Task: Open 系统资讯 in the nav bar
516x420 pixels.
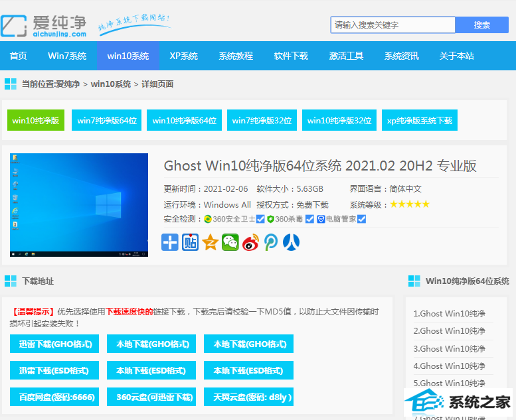Action: pos(402,56)
